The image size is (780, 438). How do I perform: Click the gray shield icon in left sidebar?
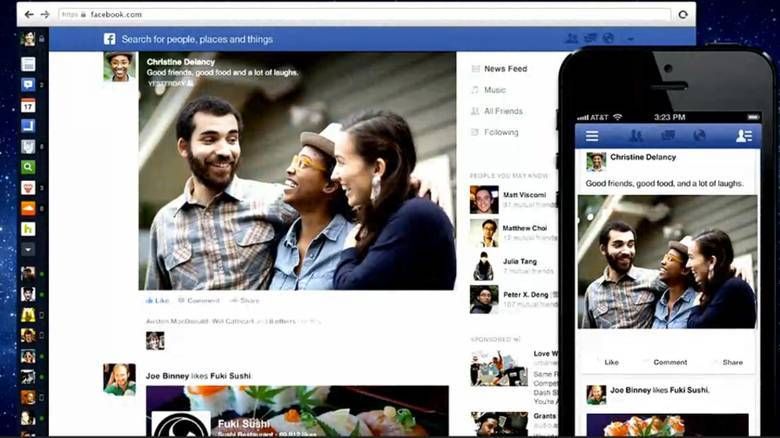28,146
